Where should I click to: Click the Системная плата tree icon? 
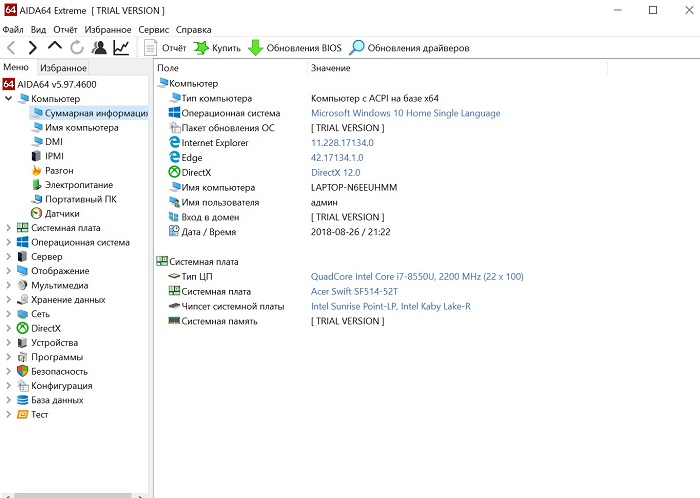pyautogui.click(x=22, y=228)
